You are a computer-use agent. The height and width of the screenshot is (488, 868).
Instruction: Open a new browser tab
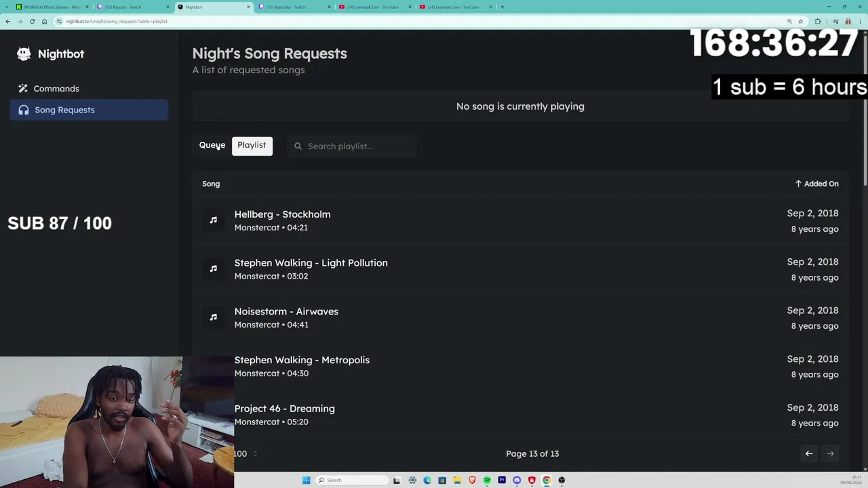coord(502,7)
